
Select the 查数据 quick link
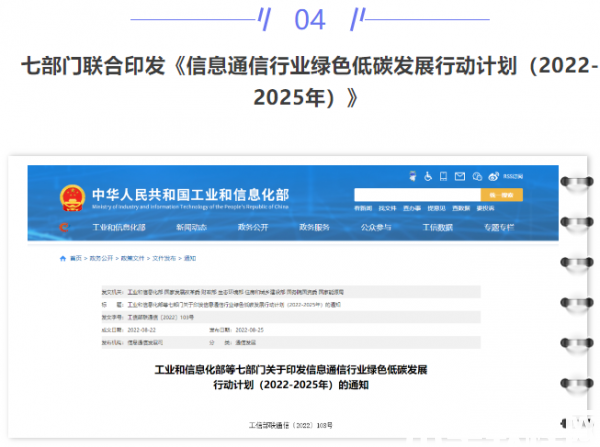click(461, 208)
